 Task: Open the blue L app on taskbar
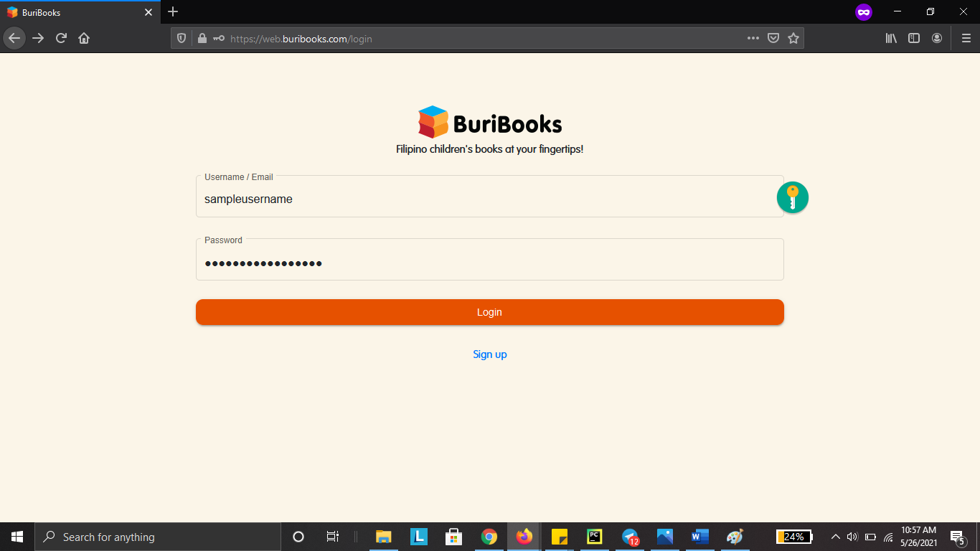pos(419,537)
